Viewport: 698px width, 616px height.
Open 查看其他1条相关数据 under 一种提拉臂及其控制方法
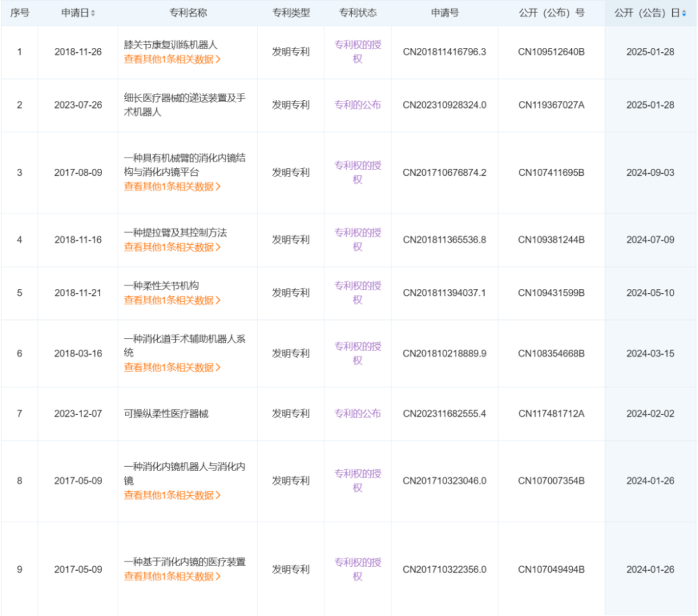pos(173,247)
